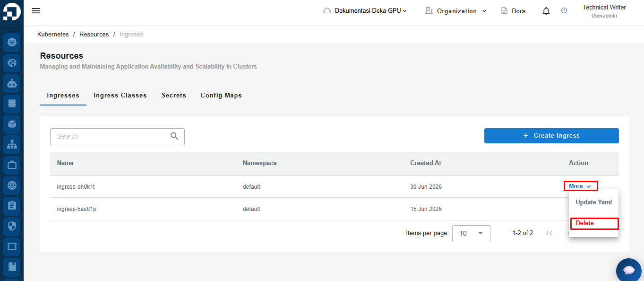Open the network hierarchy sidebar icon

click(x=12, y=145)
